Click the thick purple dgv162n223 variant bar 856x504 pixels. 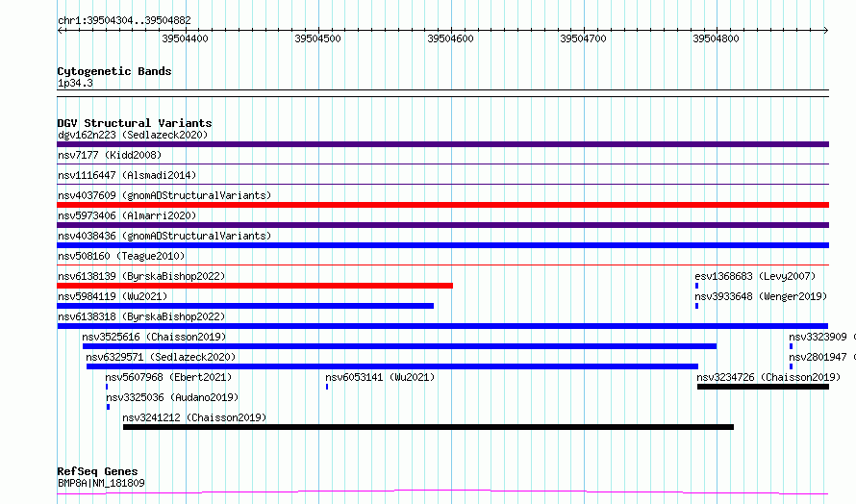[442, 144]
